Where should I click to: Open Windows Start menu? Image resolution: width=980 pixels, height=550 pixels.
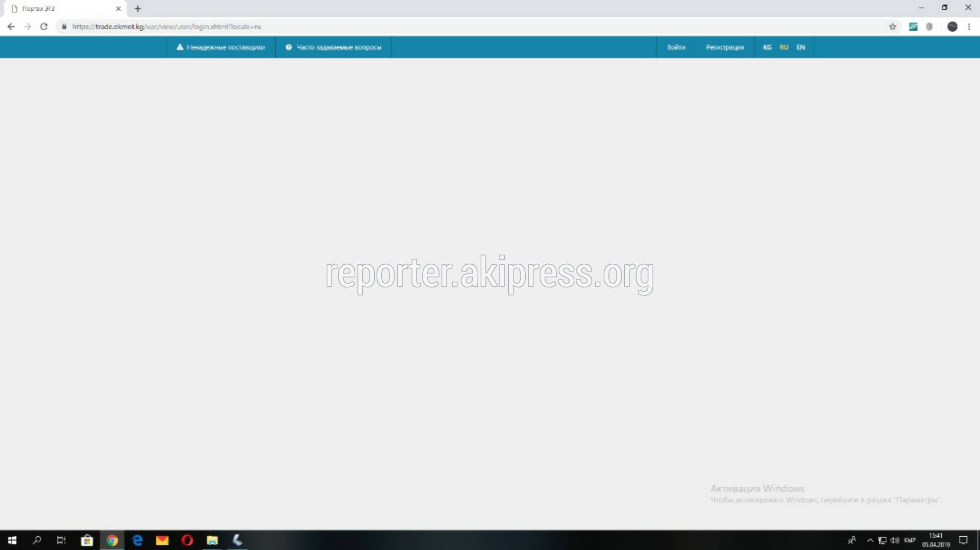point(12,540)
